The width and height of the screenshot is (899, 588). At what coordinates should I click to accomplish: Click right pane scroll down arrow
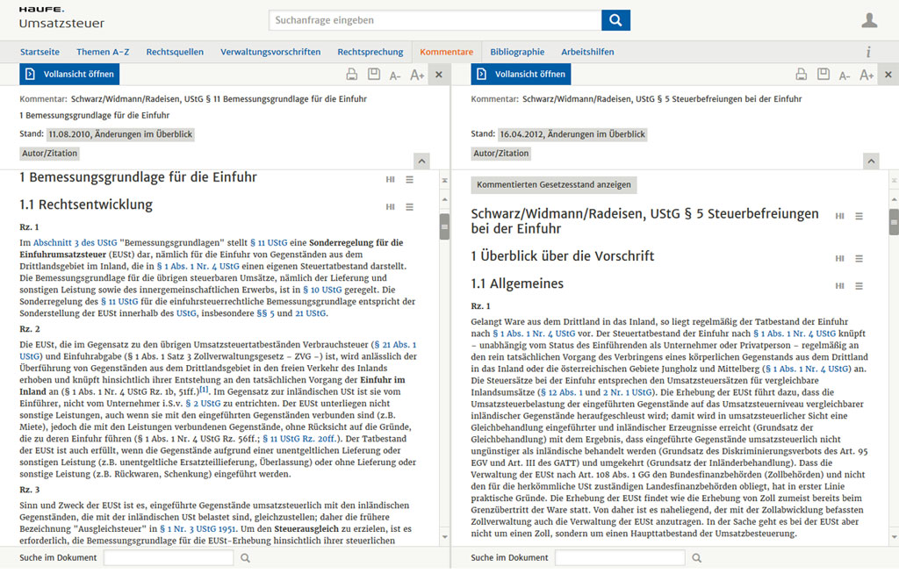click(x=894, y=537)
